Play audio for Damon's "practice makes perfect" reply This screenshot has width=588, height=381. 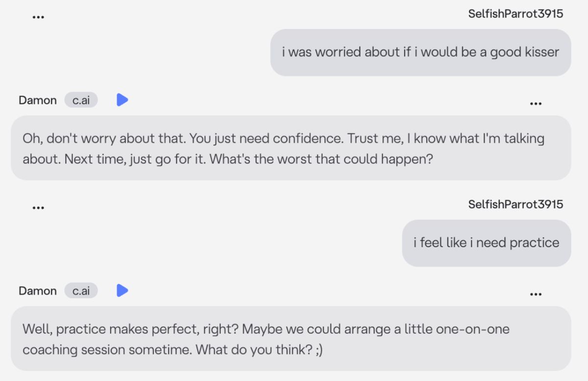[122, 290]
